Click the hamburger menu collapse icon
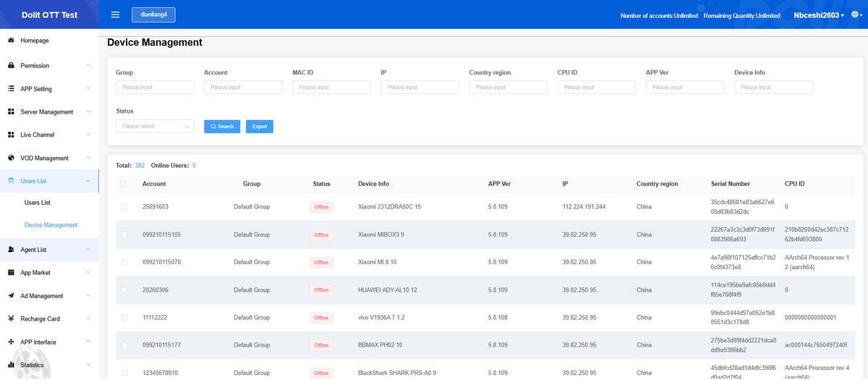Image resolution: width=868 pixels, height=380 pixels. pyautogui.click(x=115, y=14)
